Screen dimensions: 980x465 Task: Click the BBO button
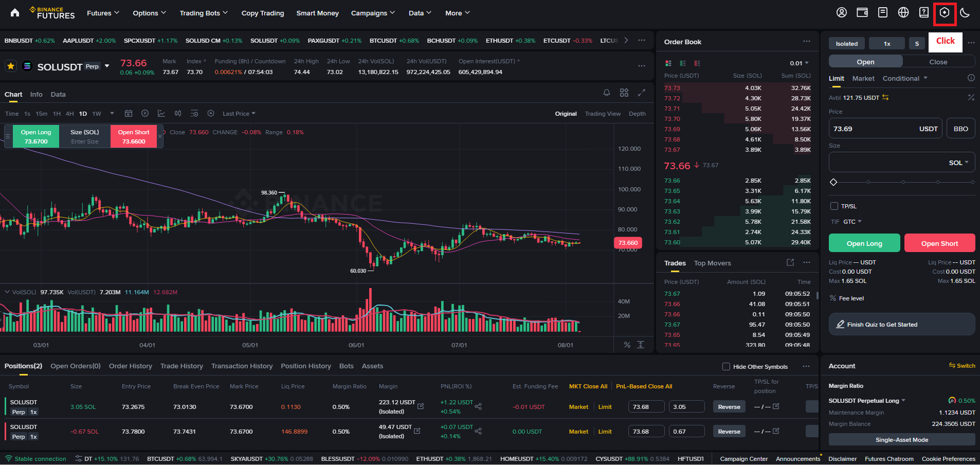(961, 129)
